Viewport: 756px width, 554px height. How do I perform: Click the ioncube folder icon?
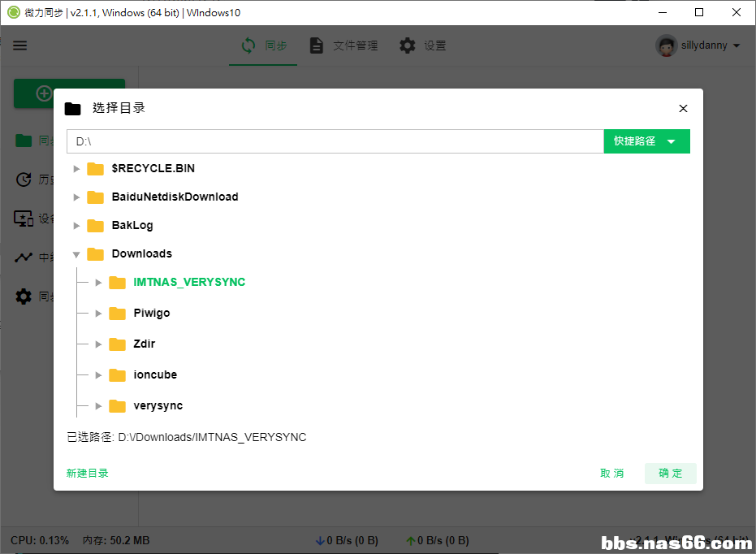(117, 375)
